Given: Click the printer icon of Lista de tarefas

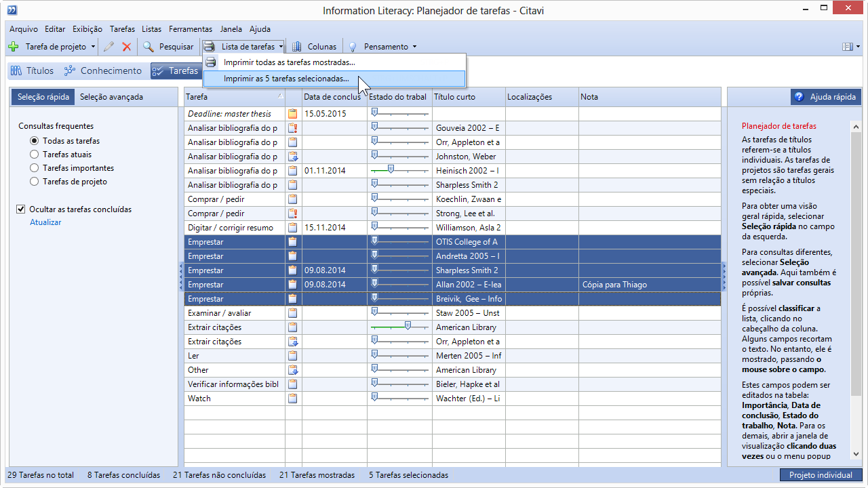Looking at the screenshot, I should [x=210, y=47].
